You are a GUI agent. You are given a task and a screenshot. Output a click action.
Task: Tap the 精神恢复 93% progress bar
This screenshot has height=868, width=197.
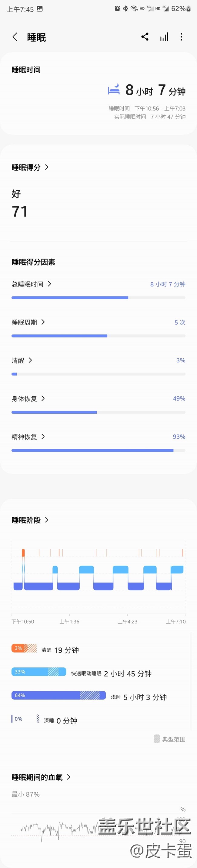(x=98, y=450)
